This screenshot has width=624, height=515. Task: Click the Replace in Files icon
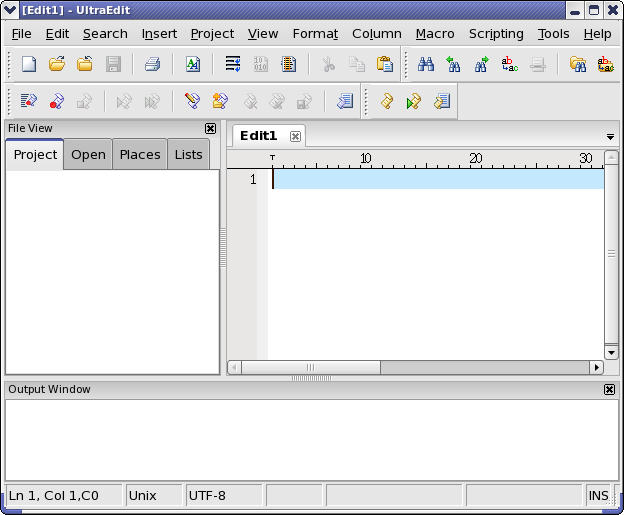(x=606, y=64)
